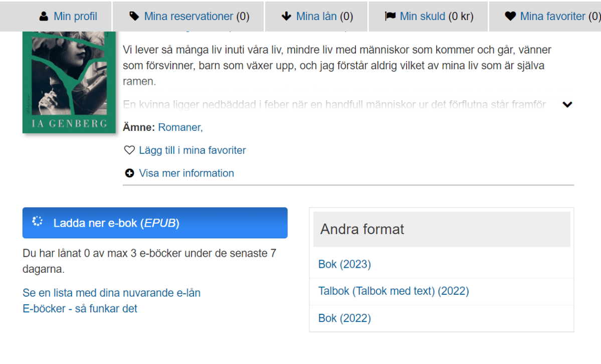
Task: Click the tag icon beside Mina reservationer
Action: pyautogui.click(x=134, y=16)
